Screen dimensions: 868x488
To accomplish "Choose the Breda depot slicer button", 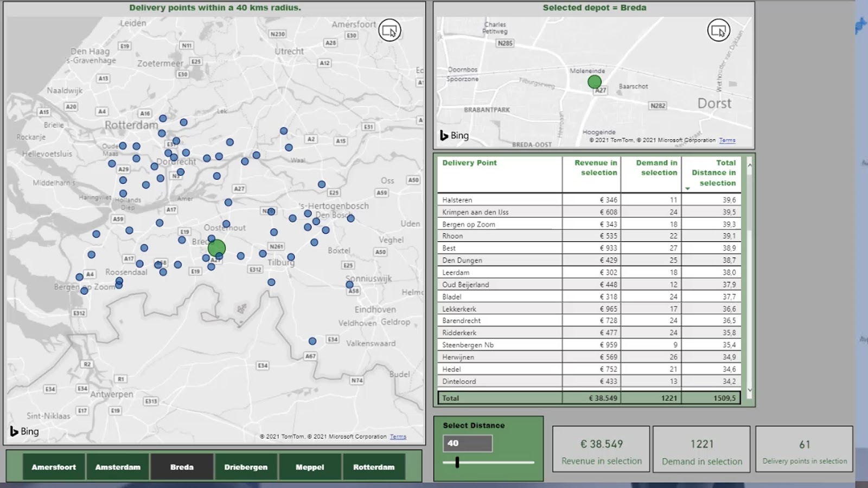I will tap(182, 467).
